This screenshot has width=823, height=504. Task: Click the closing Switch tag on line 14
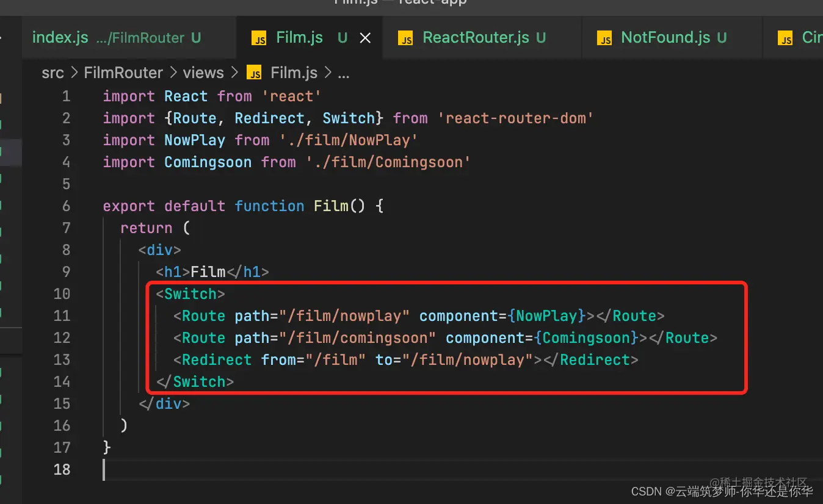tap(195, 382)
